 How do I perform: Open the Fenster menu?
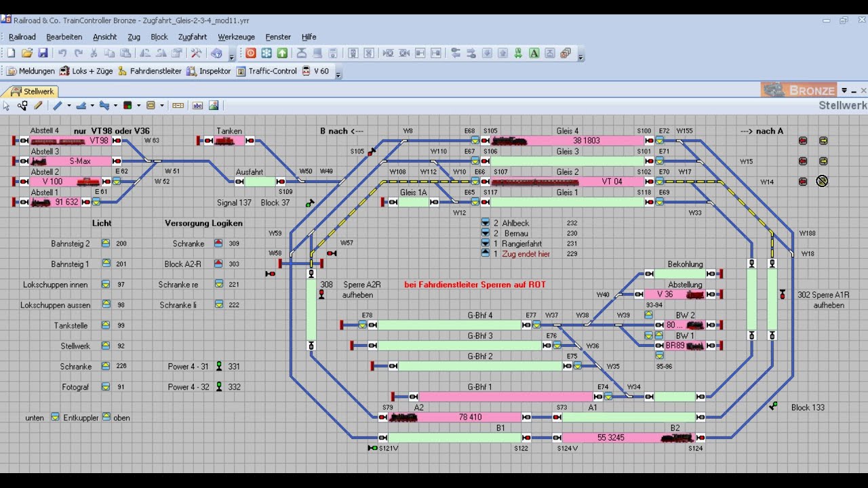tap(278, 37)
